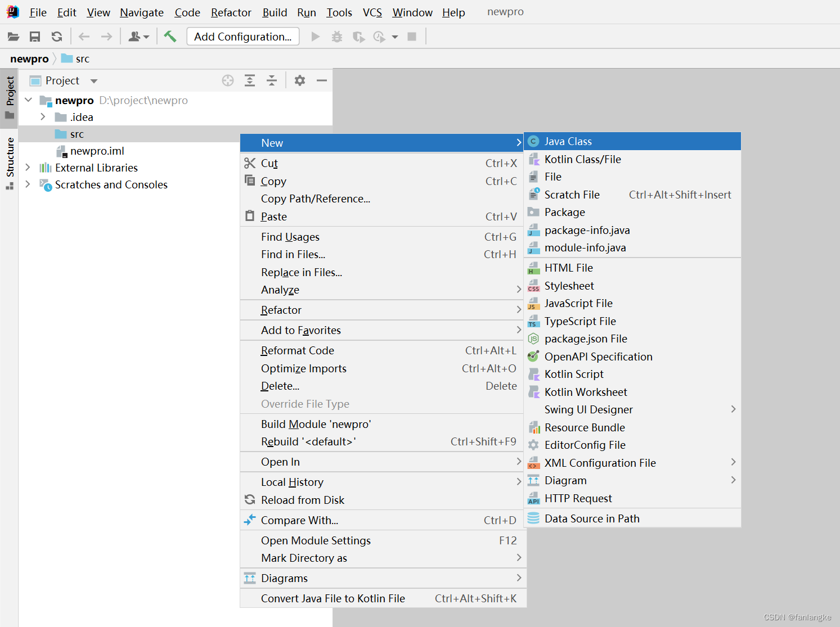Choose TypeScript File in New submenu
The height and width of the screenshot is (627, 840).
point(632,321)
